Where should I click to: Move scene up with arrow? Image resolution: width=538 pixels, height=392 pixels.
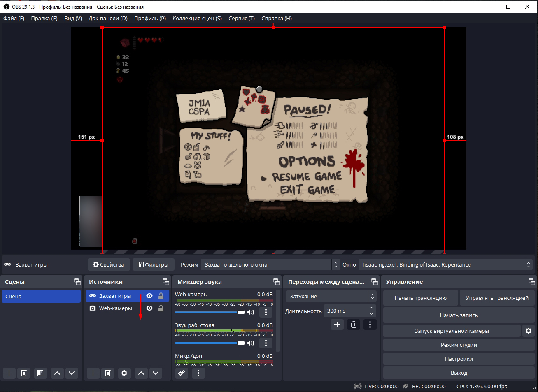pos(57,373)
